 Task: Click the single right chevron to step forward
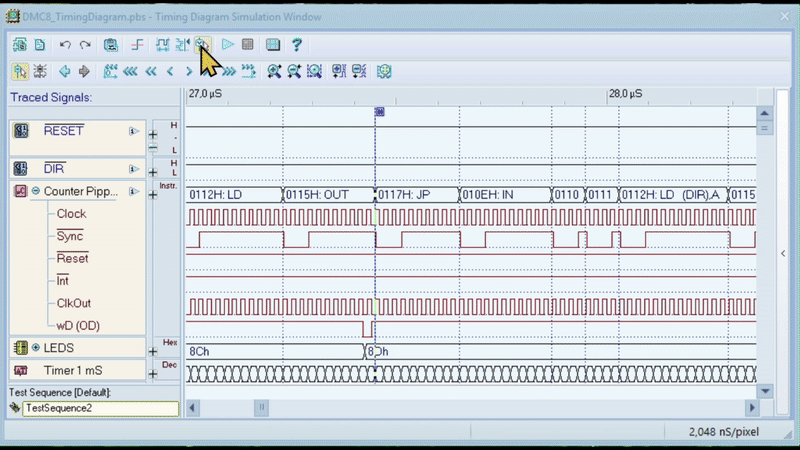189,71
